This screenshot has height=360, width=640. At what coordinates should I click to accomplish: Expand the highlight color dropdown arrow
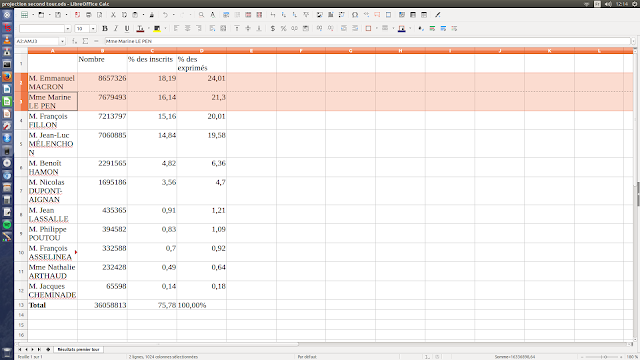tap(165, 28)
